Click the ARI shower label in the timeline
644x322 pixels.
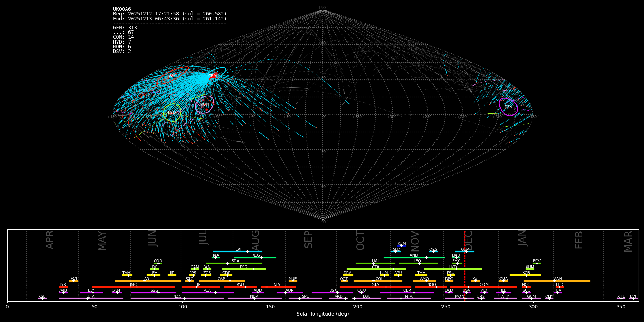pos(147,279)
